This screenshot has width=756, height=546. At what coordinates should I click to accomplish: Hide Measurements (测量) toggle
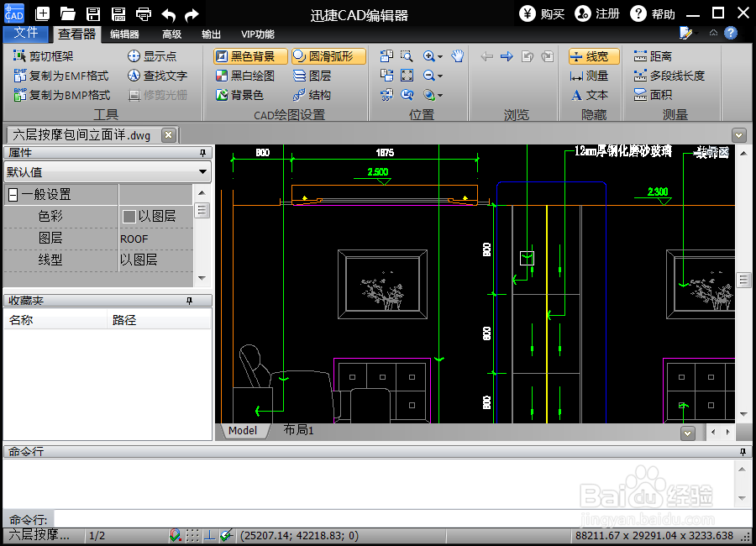[589, 76]
